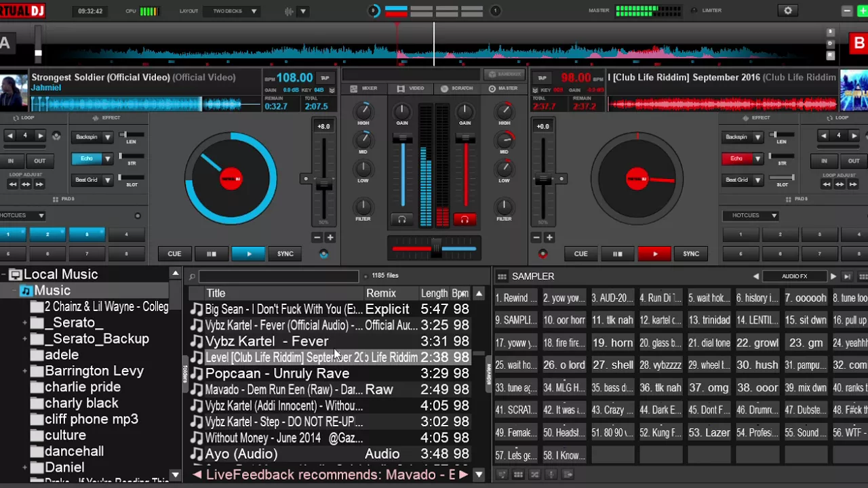Screen dimensions: 868x488
Task: Click the browser search input field
Action: click(x=279, y=277)
